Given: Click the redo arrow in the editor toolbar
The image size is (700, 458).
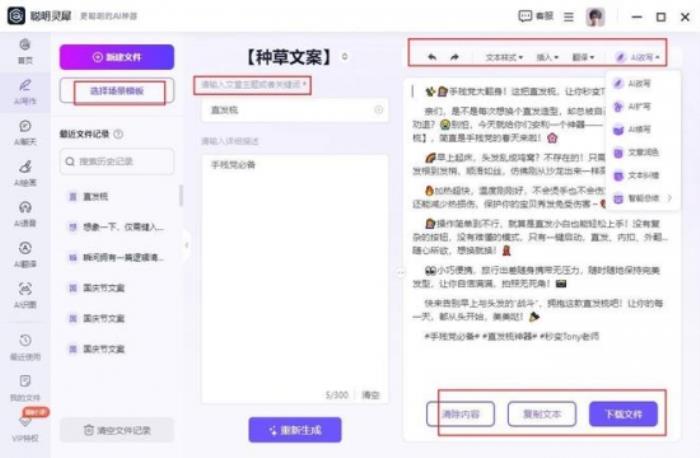Looking at the screenshot, I should point(454,57).
